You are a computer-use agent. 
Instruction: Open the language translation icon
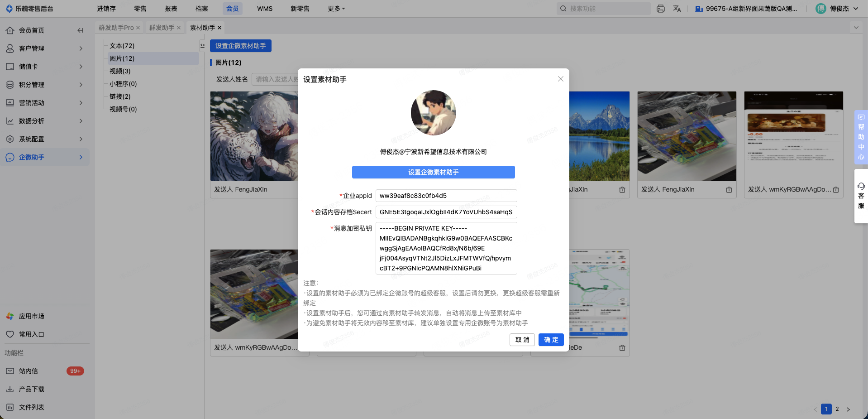pos(677,9)
